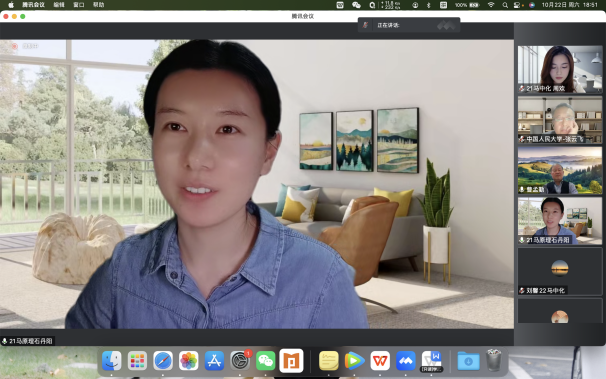The height and width of the screenshot is (379, 606).
Task: Open Control Center icon in the menu bar
Action: 518,5
